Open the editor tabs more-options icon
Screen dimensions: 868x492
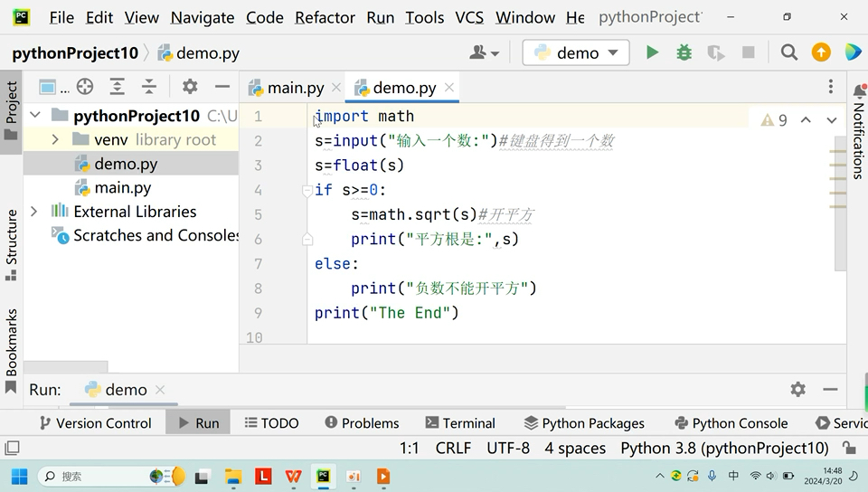tap(831, 87)
